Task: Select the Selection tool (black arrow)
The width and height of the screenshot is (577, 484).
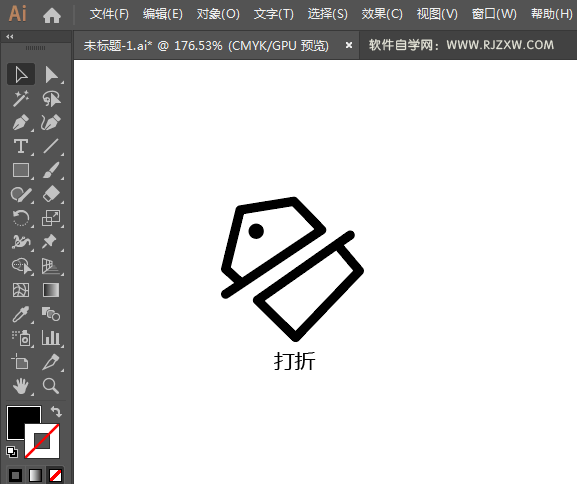Action: click(21, 74)
